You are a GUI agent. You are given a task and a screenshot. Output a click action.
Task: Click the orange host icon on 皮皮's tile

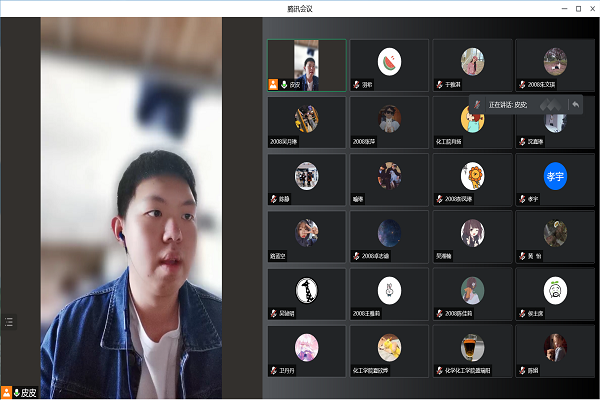[x=273, y=85]
